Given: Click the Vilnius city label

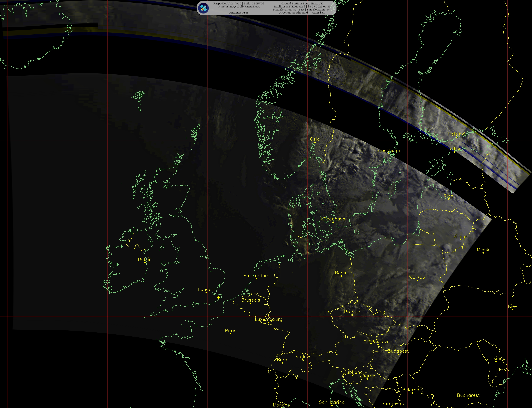Looking at the screenshot, I should (460, 236).
